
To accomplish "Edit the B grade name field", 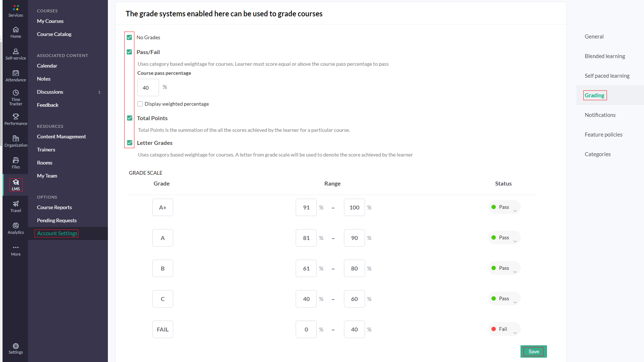I will tap(163, 268).
